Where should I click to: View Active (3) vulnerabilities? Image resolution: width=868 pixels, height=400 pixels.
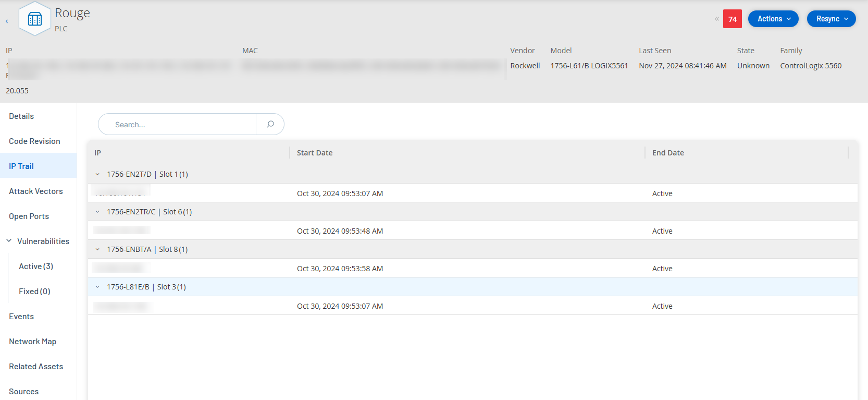36,266
